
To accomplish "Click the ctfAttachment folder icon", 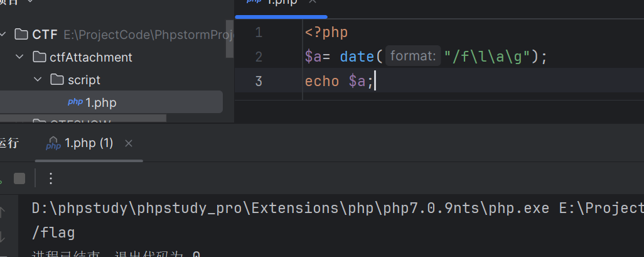I will click(x=39, y=57).
